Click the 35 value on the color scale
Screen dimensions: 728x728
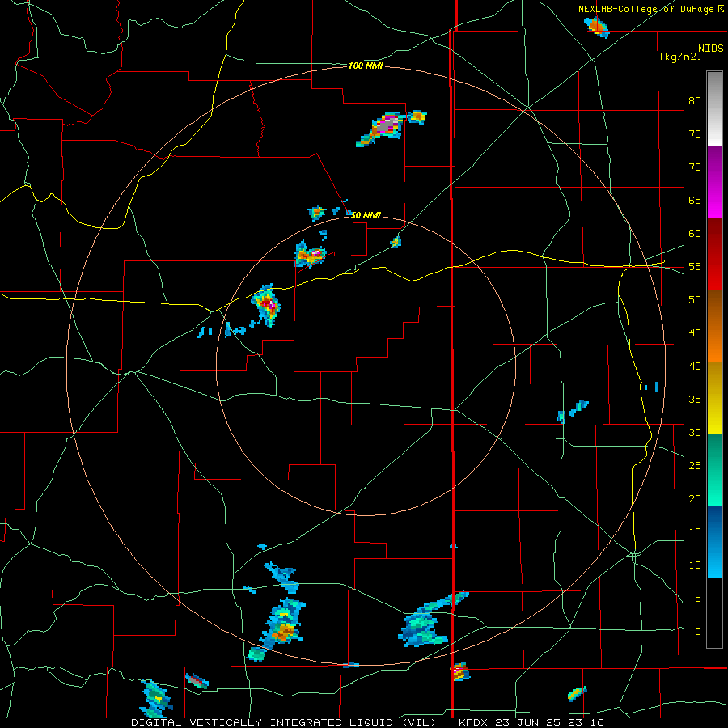(695, 400)
